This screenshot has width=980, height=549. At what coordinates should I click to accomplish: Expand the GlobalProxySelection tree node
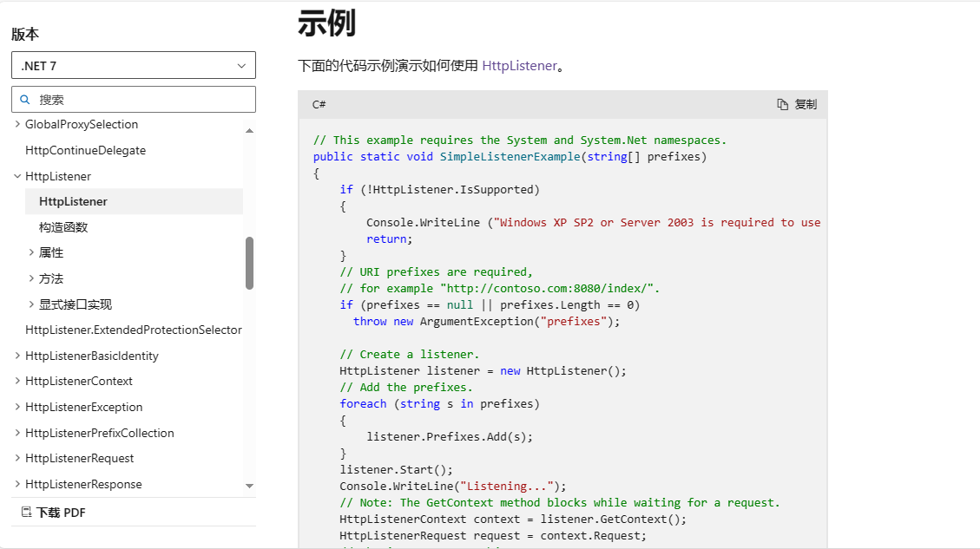pos(17,125)
